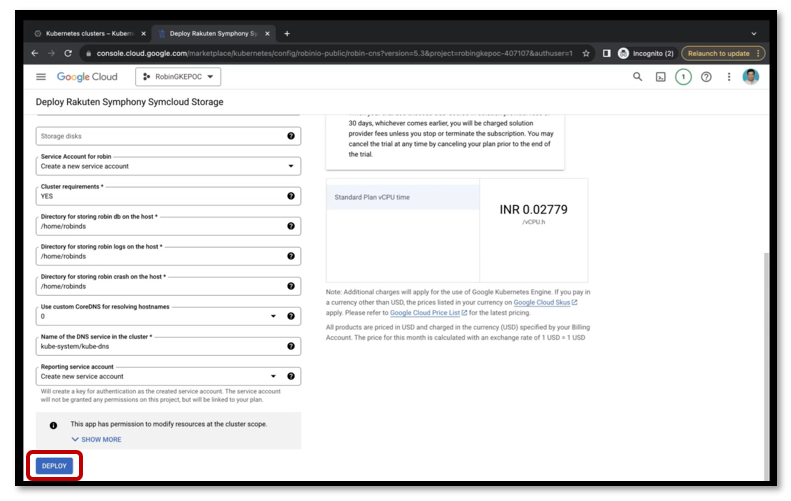This screenshot has width=791, height=501.
Task: Open the help question mark icon
Action: [706, 77]
